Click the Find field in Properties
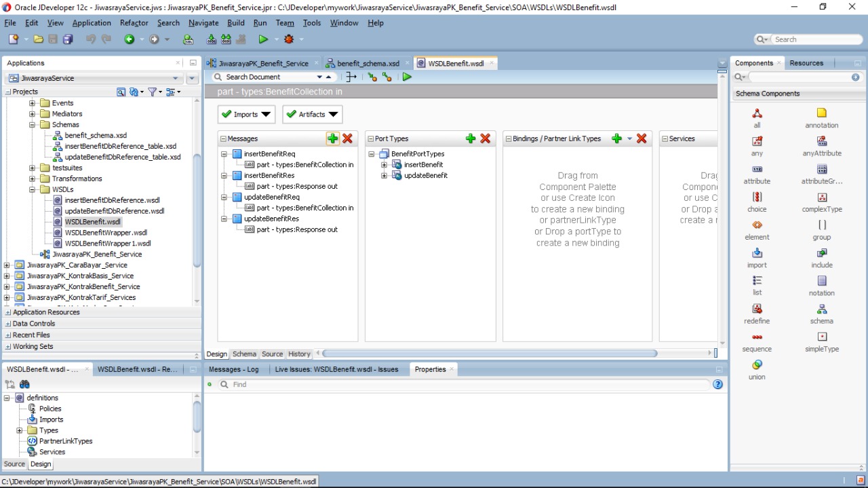 click(470, 384)
